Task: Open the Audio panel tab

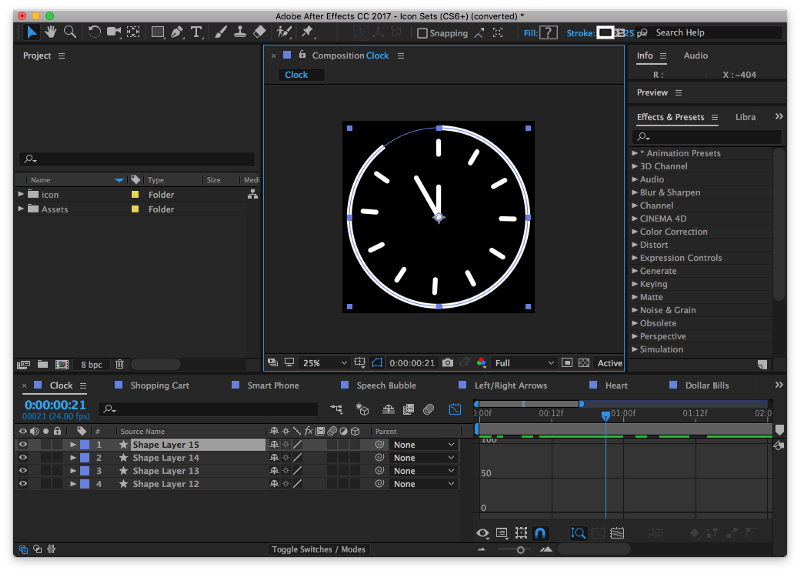Action: [695, 56]
